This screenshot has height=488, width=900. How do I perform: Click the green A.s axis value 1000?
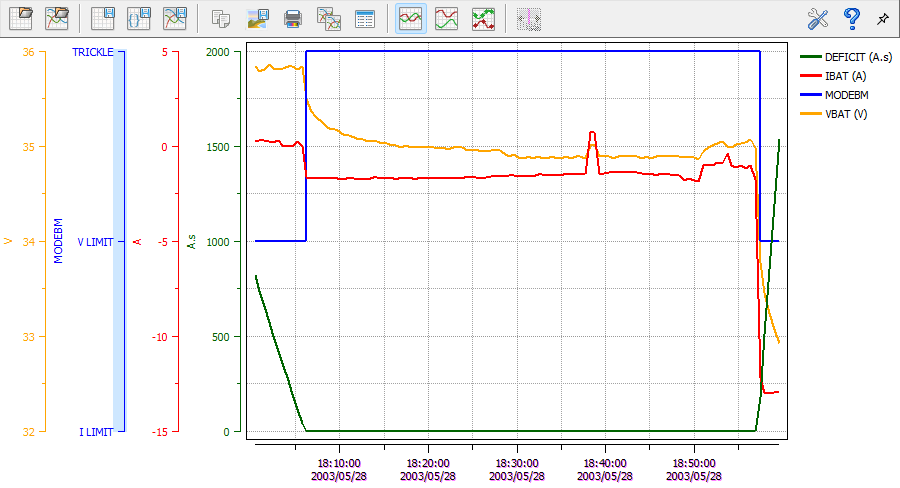coord(218,242)
